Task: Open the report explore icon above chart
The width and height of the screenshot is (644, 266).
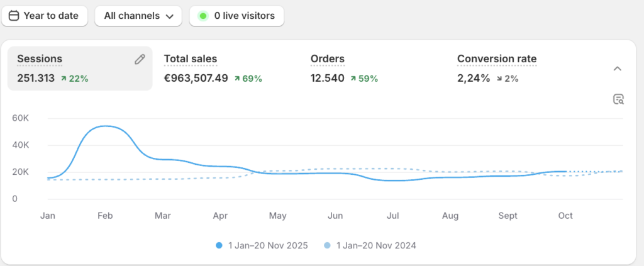Action: pos(618,99)
